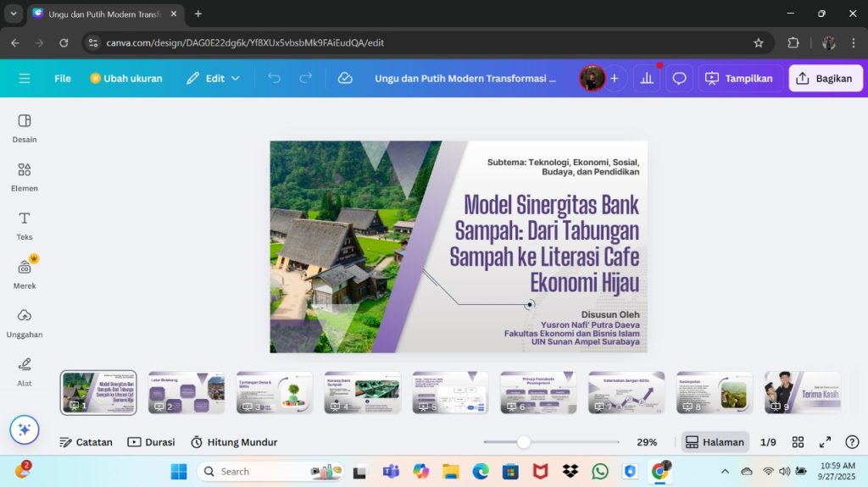868x487 pixels.
Task: Click the Bagikan share button
Action: (x=826, y=78)
